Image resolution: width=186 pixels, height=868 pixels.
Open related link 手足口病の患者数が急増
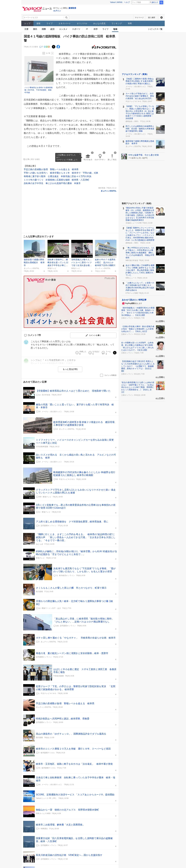click(51, 170)
